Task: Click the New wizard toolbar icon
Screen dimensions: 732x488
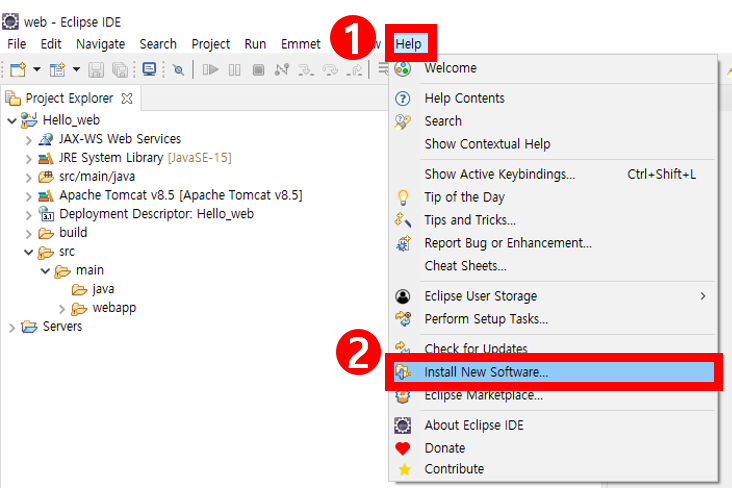Action: pos(18,70)
